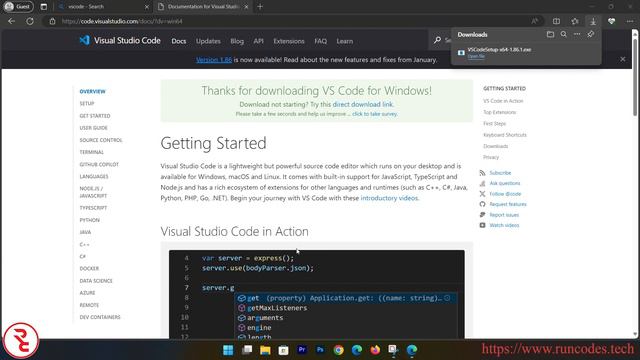
Task: Open the Blog nav item
Action: (x=237, y=41)
